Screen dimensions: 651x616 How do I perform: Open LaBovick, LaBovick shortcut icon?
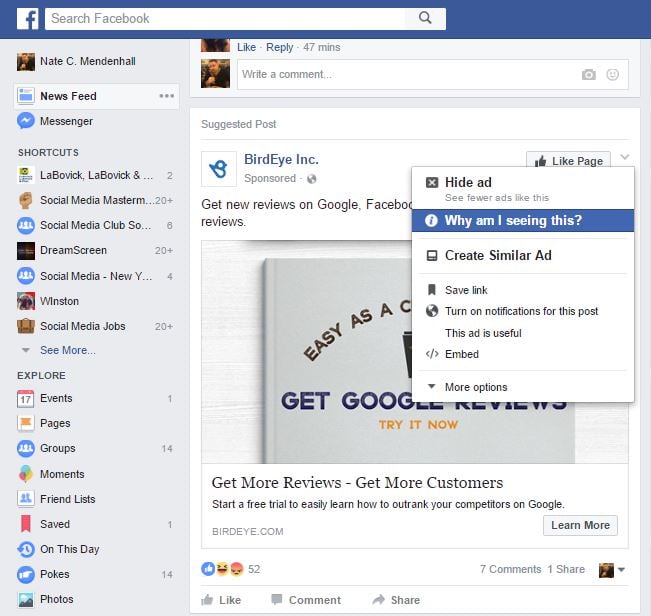(26, 175)
